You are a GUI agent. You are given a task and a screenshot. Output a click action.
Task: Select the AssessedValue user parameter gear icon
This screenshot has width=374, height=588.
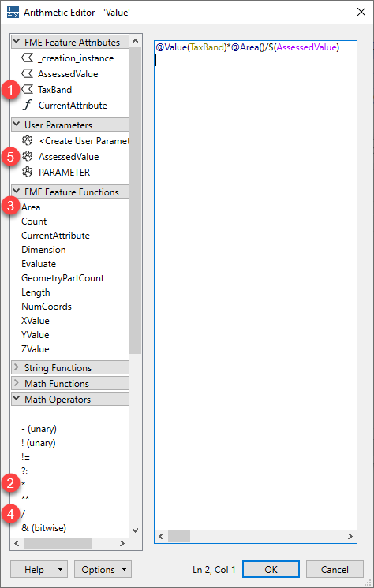point(28,156)
